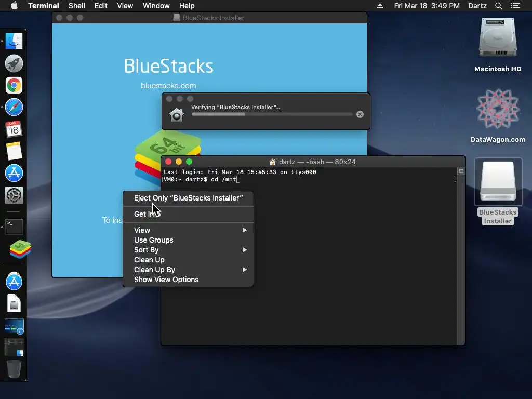Viewport: 532px width, 399px height.
Task: Click Terminal title 'dartz — -bash — 80×24'
Action: coord(317,162)
